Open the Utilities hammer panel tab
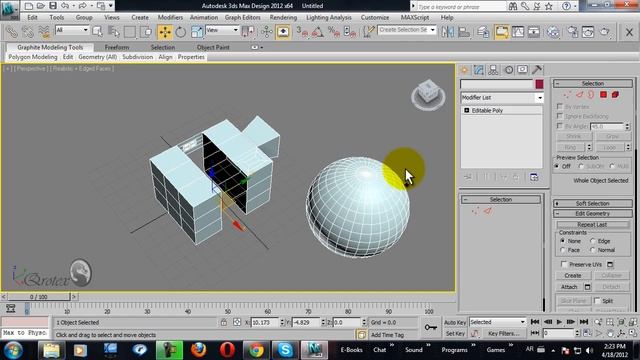The width and height of the screenshot is (640, 360). pos(537,70)
